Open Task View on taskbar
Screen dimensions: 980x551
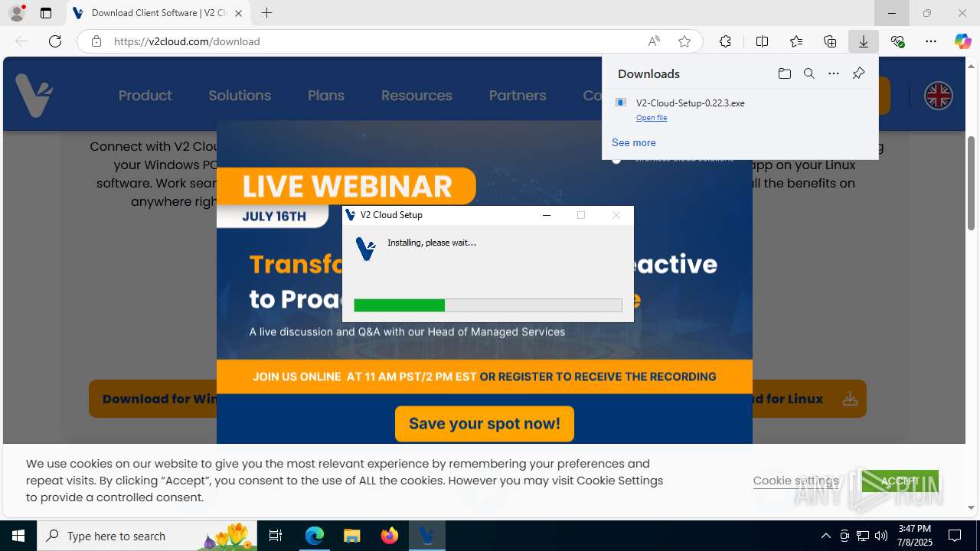(x=276, y=536)
